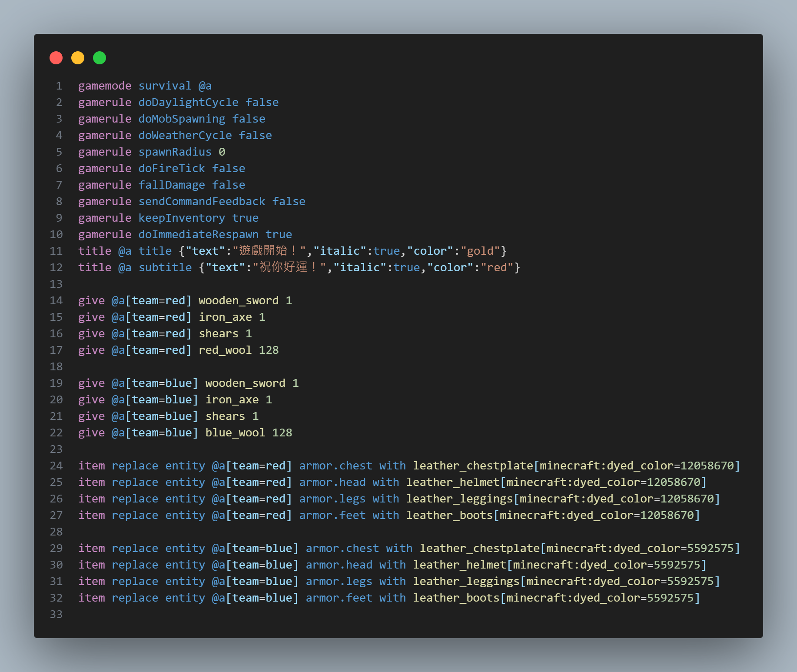This screenshot has width=797, height=672.
Task: Click the green maximize dot
Action: click(100, 58)
